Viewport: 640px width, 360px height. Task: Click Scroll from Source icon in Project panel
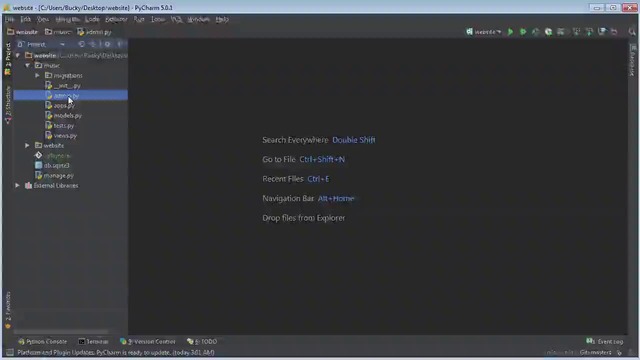point(81,44)
